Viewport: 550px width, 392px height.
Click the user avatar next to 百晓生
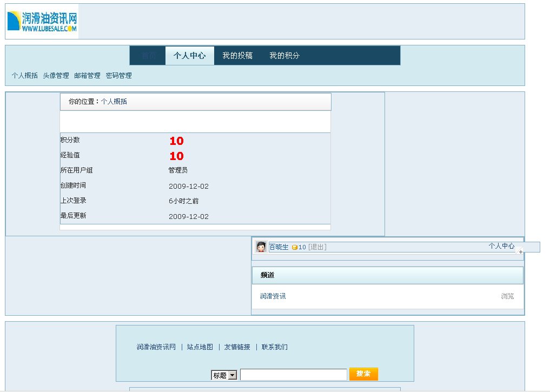(261, 247)
